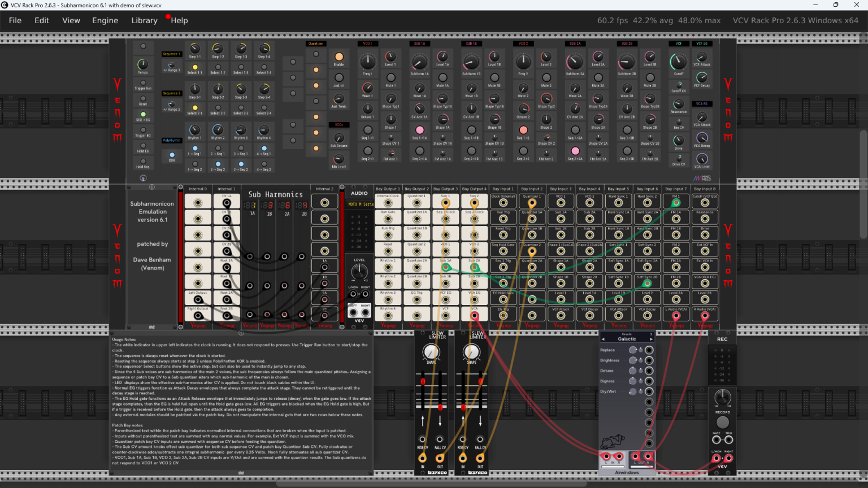
Task: Click the Airwindows L IN jack
Action: (607, 456)
